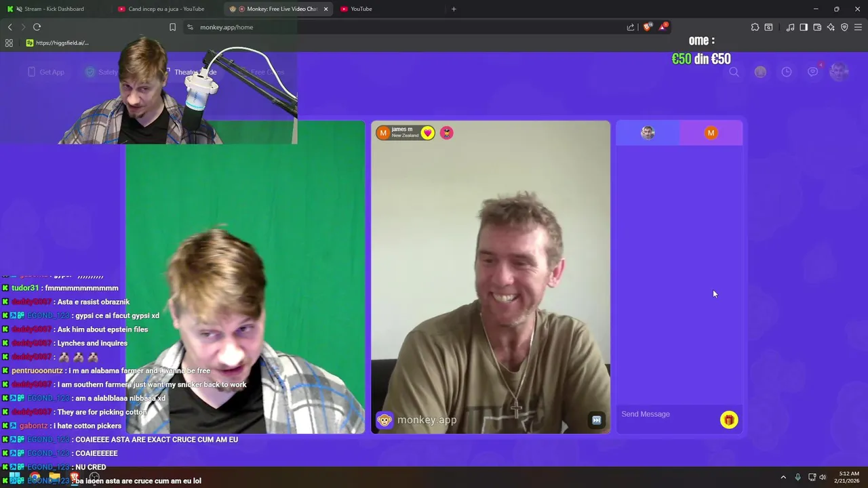Viewport: 868px width, 488px height.
Task: Open the media control music note icon
Action: tap(790, 27)
